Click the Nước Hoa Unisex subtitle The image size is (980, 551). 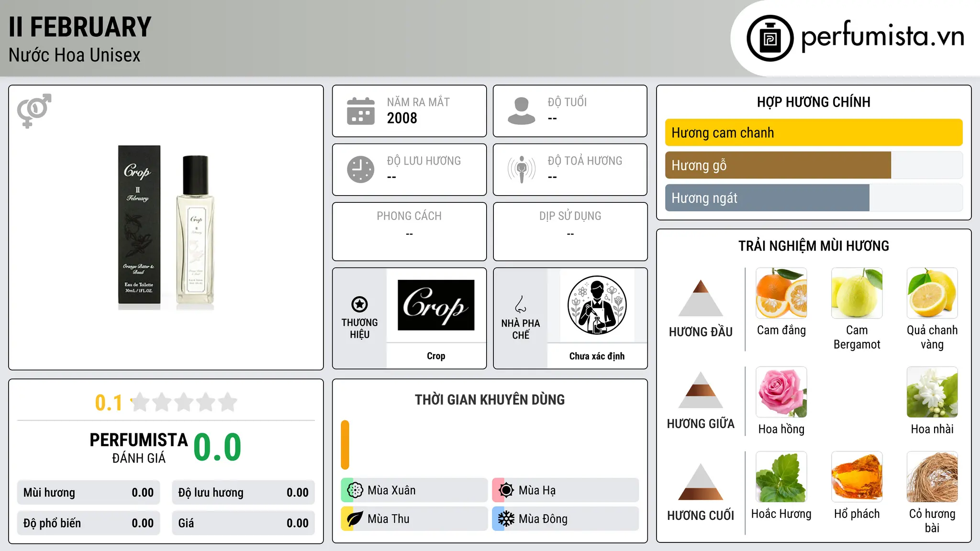click(x=75, y=55)
